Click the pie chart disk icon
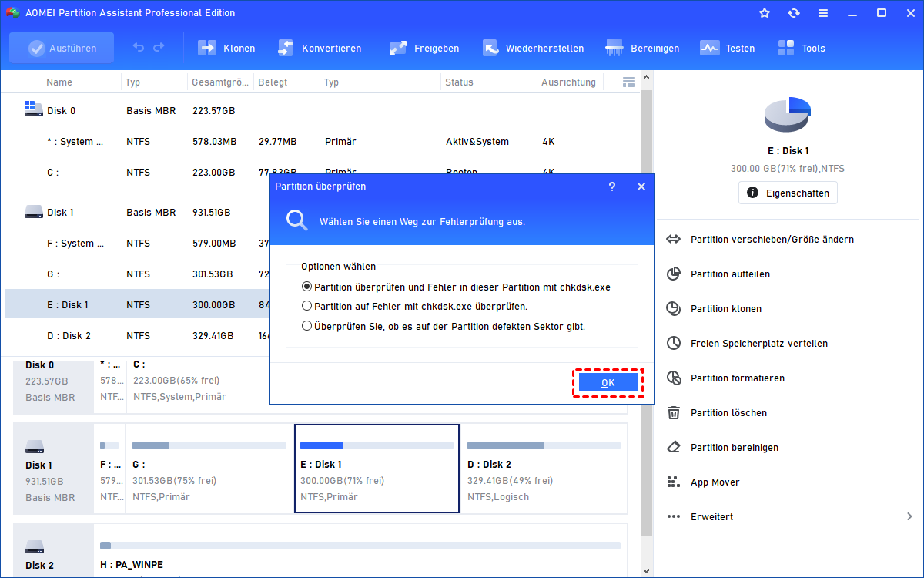The image size is (924, 578). pyautogui.click(x=787, y=115)
